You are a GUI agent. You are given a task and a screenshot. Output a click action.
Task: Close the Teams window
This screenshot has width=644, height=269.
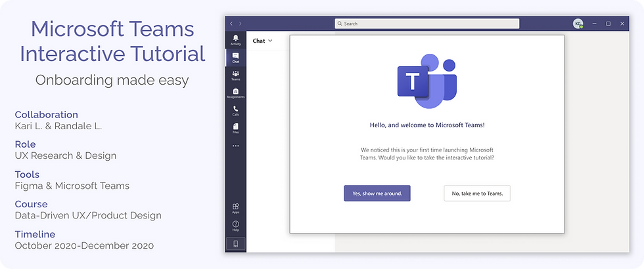[622, 24]
